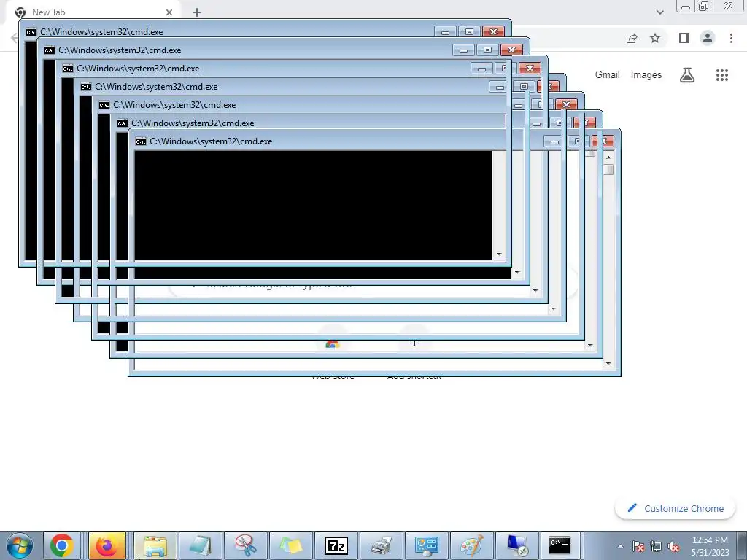Viewport: 747px width, 560px height.
Task: Open system menu icon of frontmost cmd.exe window
Action: (x=141, y=141)
